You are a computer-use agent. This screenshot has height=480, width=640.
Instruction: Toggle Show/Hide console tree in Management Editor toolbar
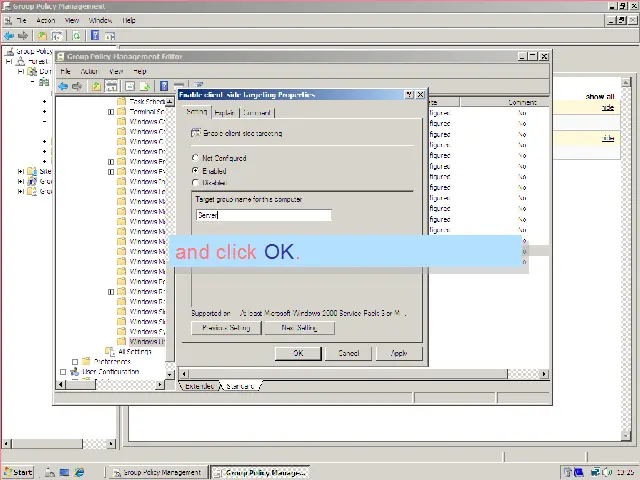pyautogui.click(x=111, y=86)
